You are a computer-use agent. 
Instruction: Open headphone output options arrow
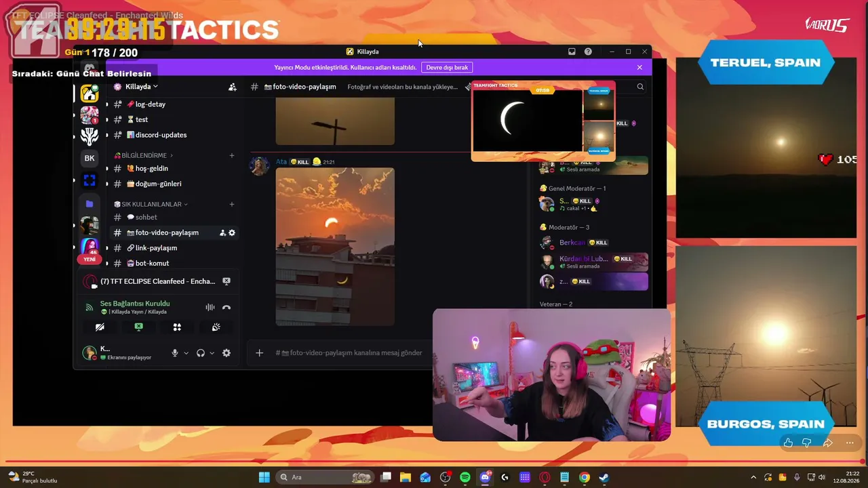point(212,353)
